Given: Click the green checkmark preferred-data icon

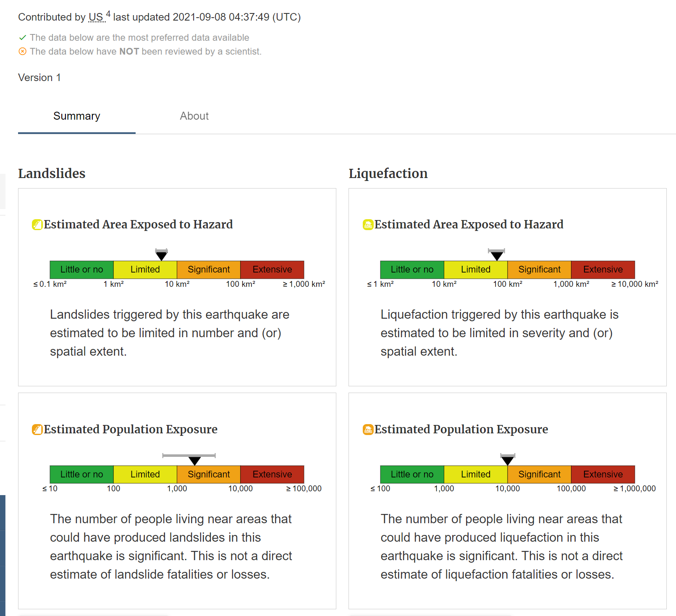Looking at the screenshot, I should (23, 38).
